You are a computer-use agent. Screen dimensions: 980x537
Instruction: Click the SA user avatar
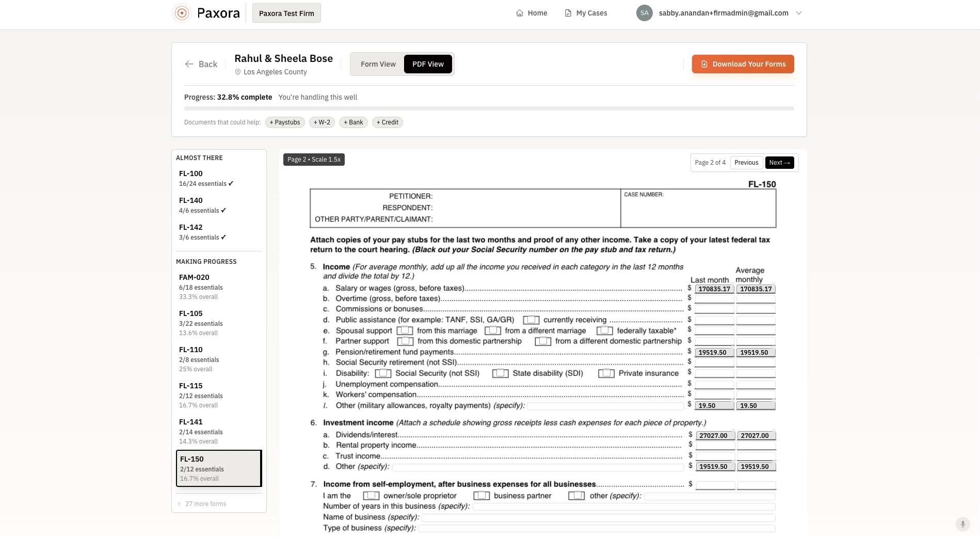pos(644,13)
